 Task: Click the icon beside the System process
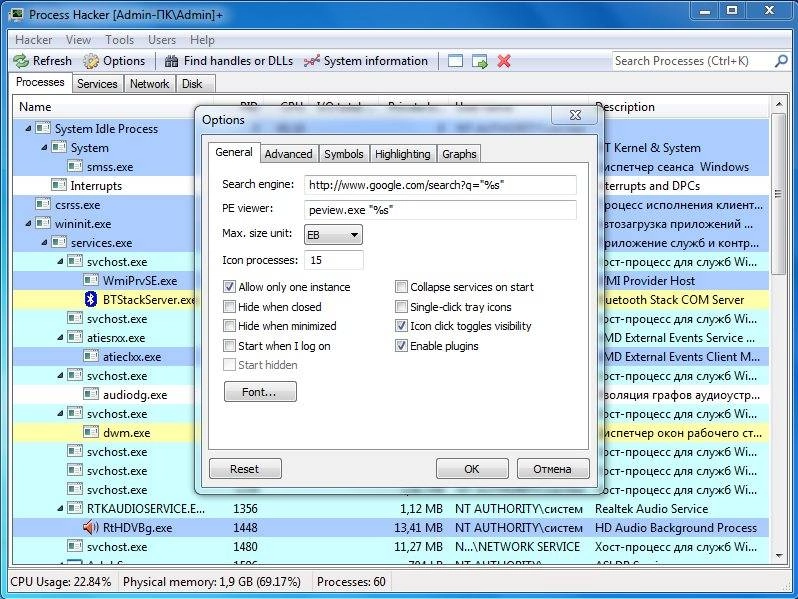click(x=59, y=148)
